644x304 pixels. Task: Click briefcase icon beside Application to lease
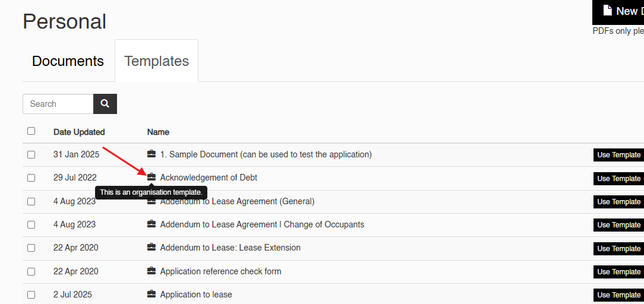tap(151, 294)
